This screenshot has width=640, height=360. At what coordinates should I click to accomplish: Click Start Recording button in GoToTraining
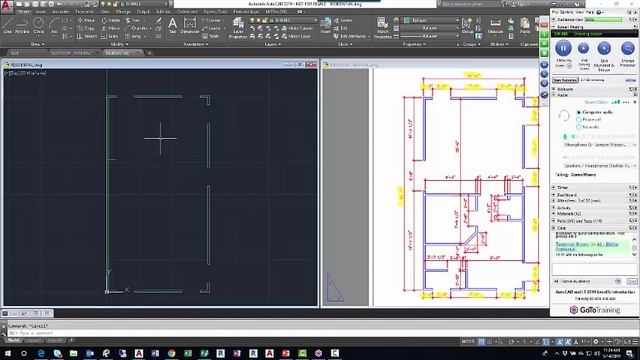tap(565, 80)
